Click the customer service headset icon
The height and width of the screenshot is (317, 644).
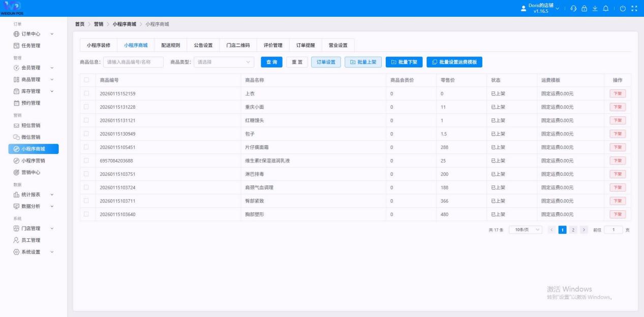coord(573,9)
